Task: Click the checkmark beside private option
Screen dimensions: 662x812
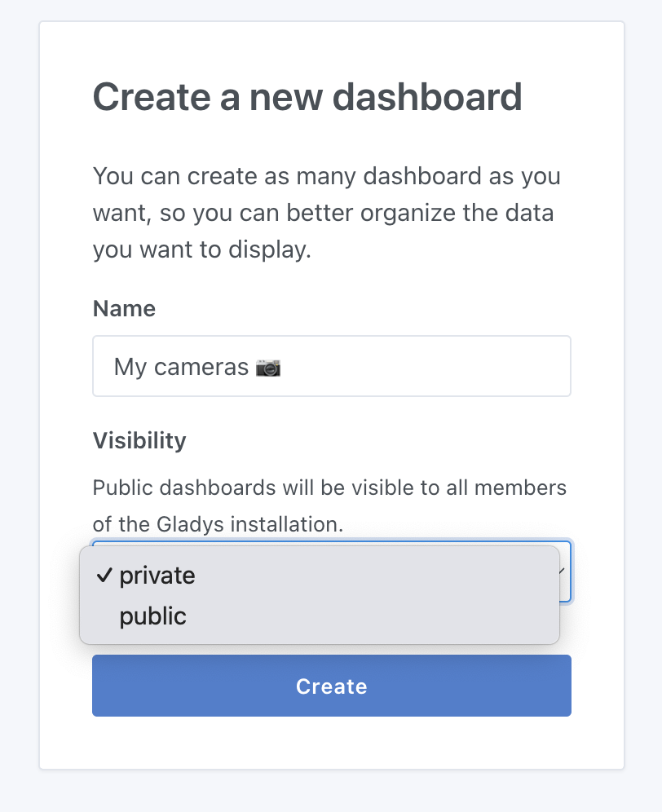Action: (x=104, y=575)
